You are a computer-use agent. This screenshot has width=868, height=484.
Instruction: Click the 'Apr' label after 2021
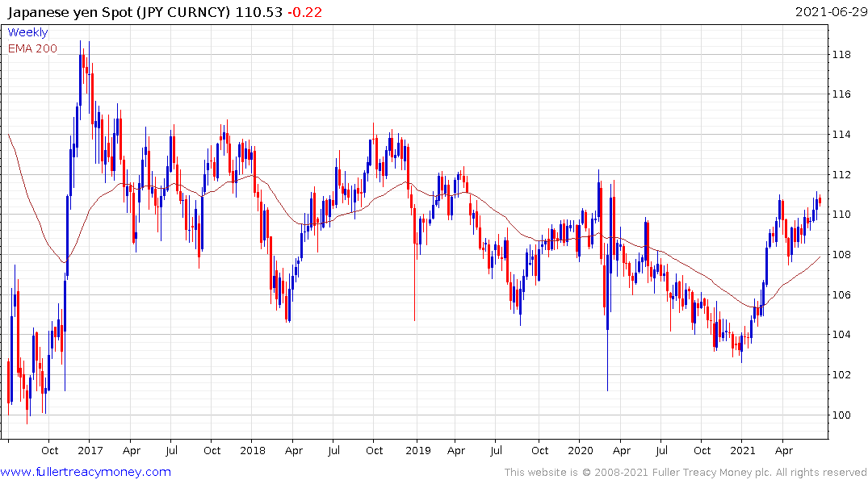pyautogui.click(x=784, y=451)
